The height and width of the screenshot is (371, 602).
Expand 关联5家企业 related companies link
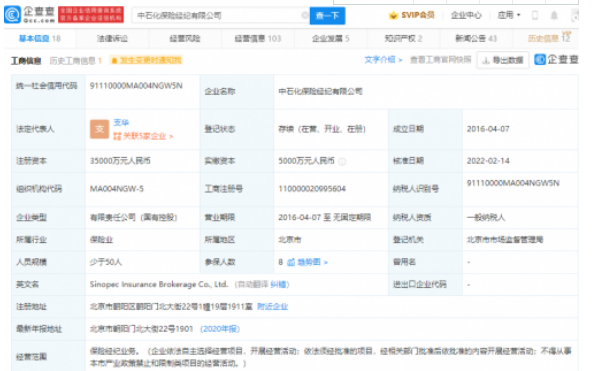tap(143, 136)
